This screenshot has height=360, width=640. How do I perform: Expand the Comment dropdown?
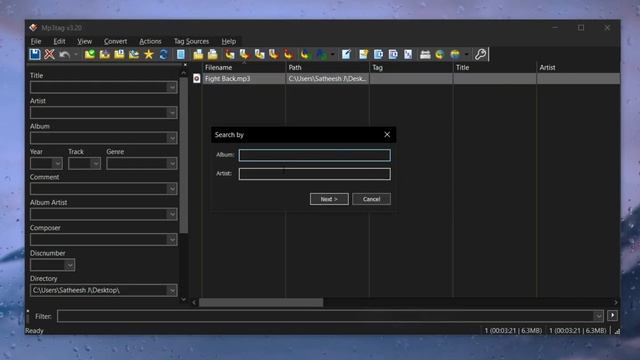172,189
